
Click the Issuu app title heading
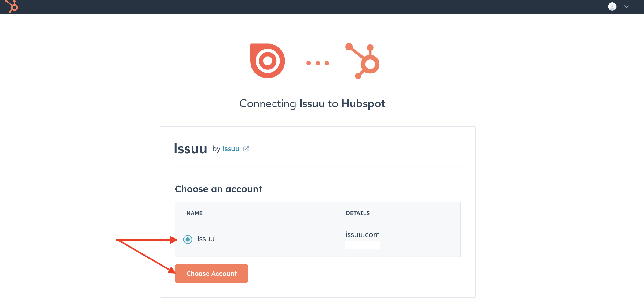pyautogui.click(x=190, y=149)
